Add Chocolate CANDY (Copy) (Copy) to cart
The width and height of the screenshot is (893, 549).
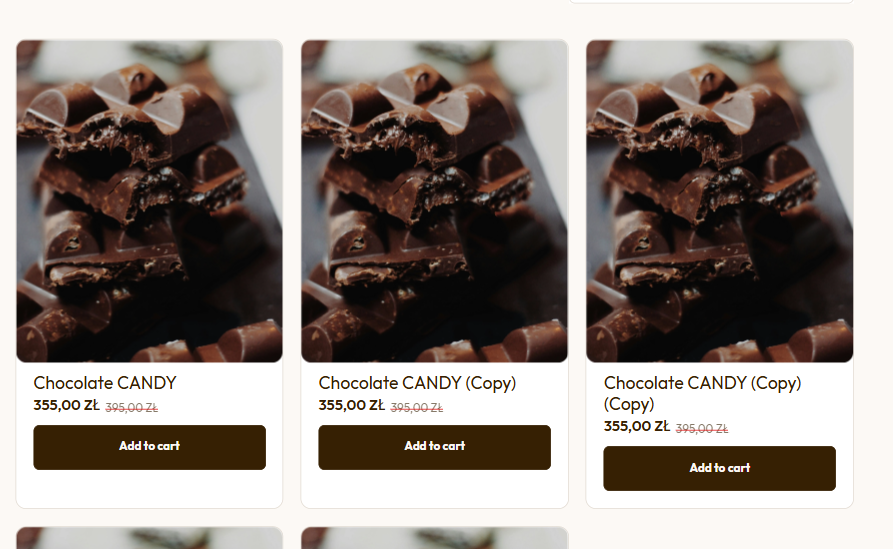click(x=720, y=468)
